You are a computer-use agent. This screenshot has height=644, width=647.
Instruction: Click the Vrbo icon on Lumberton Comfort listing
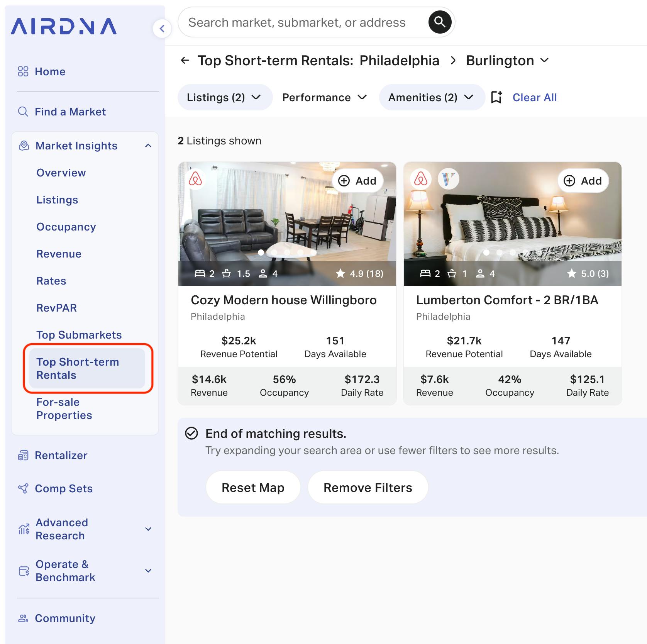[x=448, y=179]
